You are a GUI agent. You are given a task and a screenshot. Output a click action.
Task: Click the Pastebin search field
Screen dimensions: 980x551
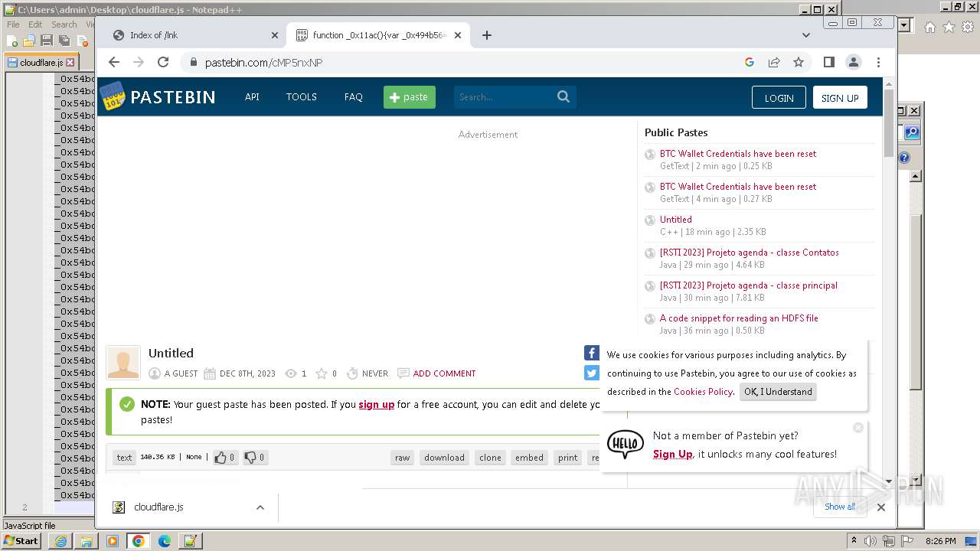(x=505, y=97)
